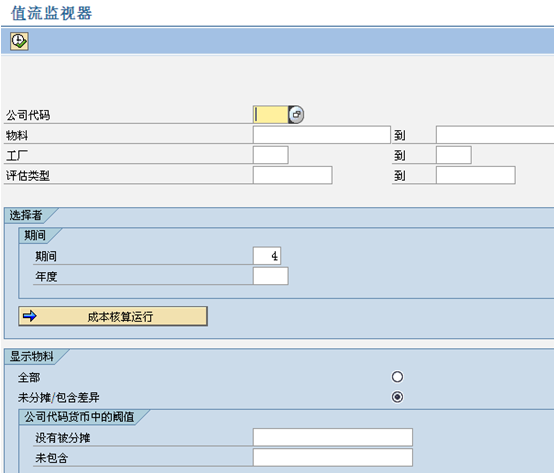Click the blue arrow on 成本核算运行 button
Image resolution: width=554 pixels, height=473 pixels.
(x=29, y=316)
